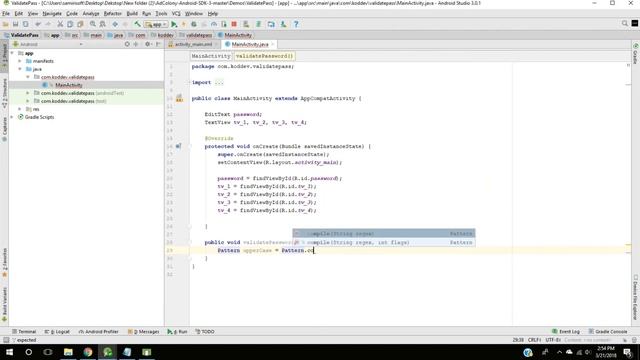The image size is (640, 360).
Task: Click the Make Project hammer icon
Action: point(138,24)
